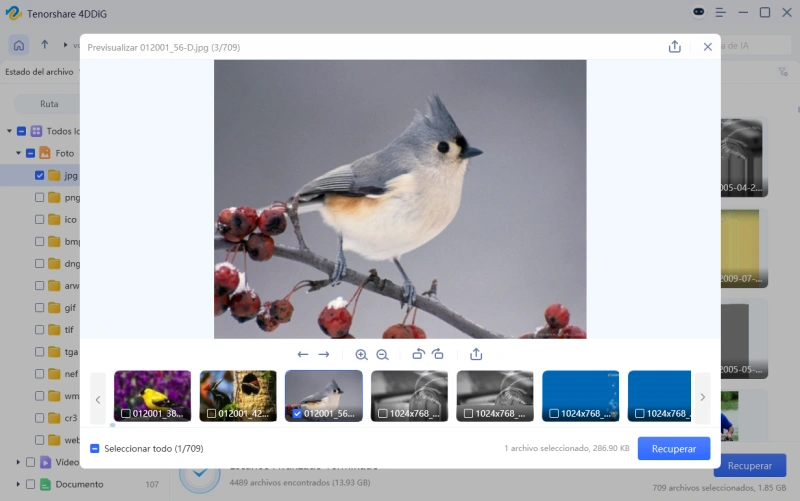The image size is (800, 501).
Task: Select the first grayscale 1024x768 thumbnail
Action: click(409, 393)
